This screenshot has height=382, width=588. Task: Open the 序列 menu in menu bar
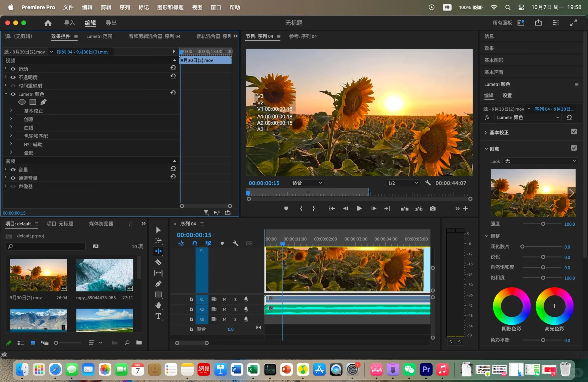tap(125, 7)
